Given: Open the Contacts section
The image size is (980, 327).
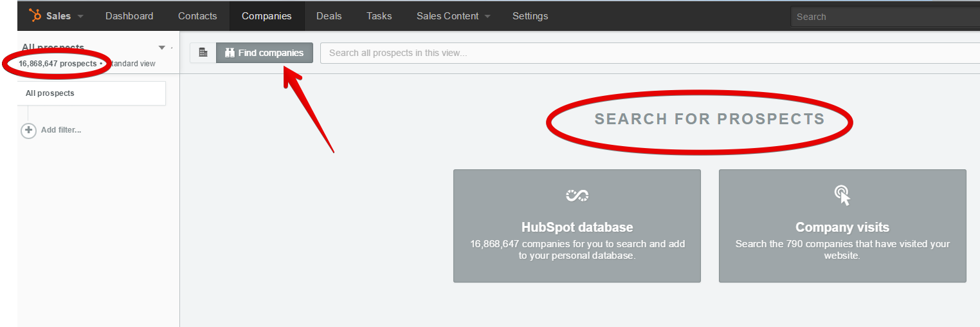Looking at the screenshot, I should coord(197,16).
